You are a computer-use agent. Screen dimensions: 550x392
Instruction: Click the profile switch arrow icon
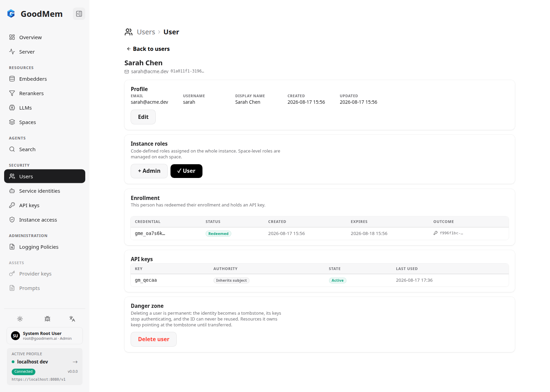(75, 362)
